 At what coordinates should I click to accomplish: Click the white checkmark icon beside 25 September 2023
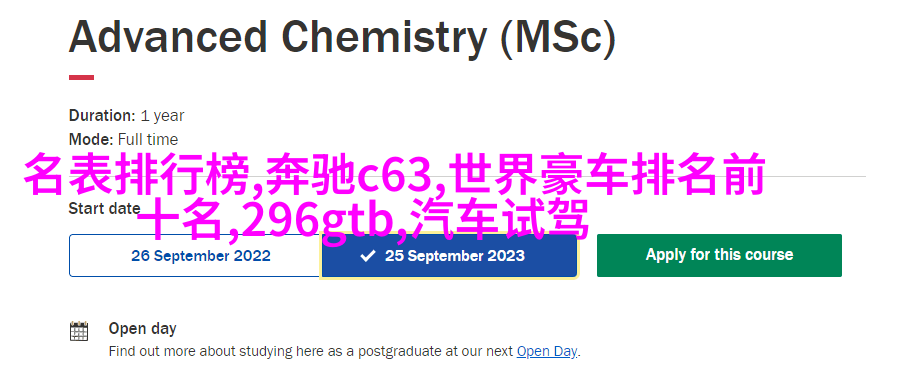[368, 256]
